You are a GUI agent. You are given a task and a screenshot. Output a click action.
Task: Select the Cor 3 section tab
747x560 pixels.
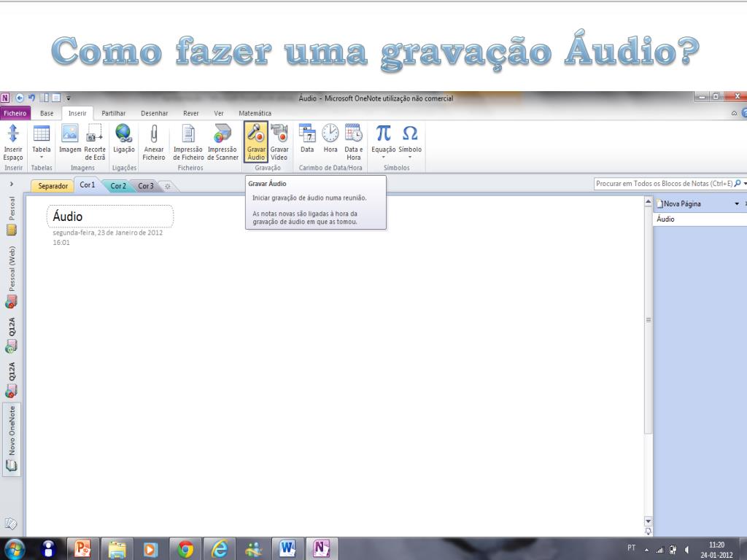[x=146, y=186]
